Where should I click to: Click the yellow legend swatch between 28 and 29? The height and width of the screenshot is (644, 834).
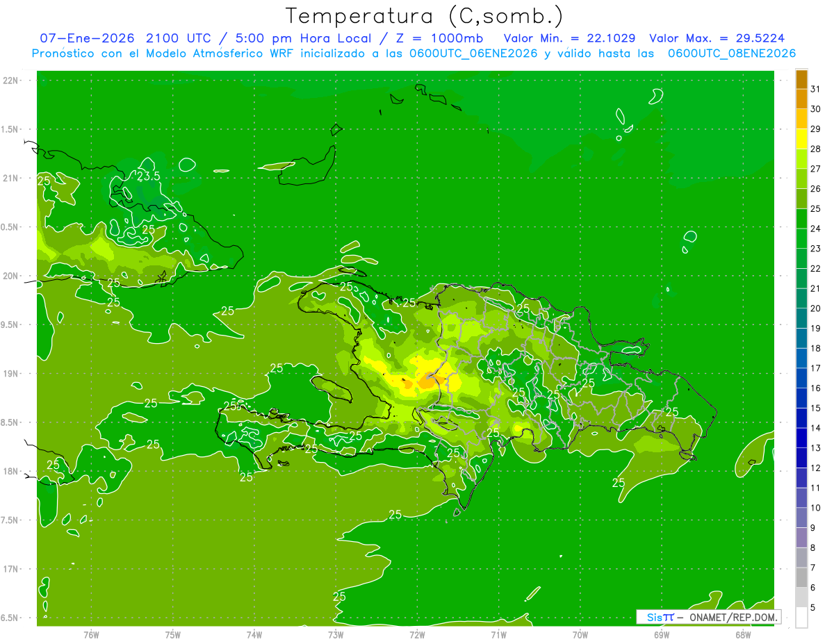(801, 139)
